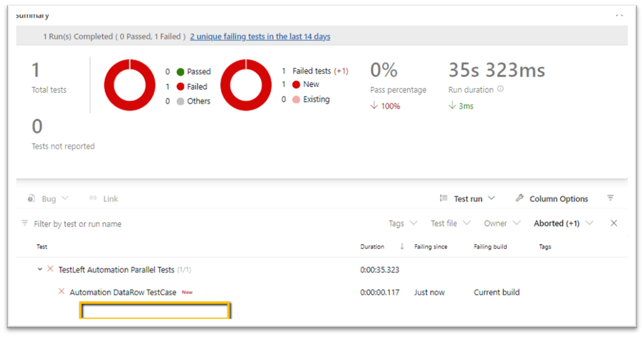
Task: Open the Tags filter dropdown
Action: coord(403,223)
